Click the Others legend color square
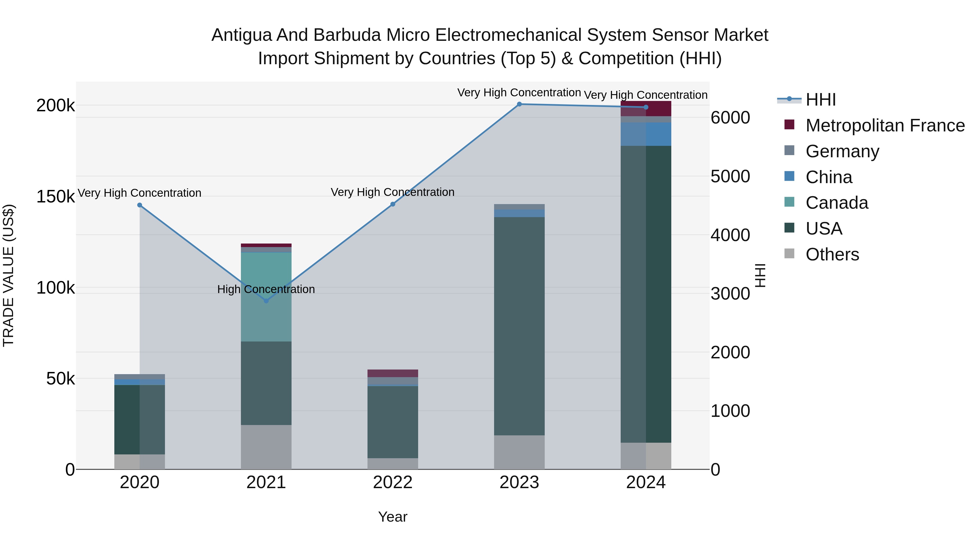The height and width of the screenshot is (551, 980). [x=789, y=254]
